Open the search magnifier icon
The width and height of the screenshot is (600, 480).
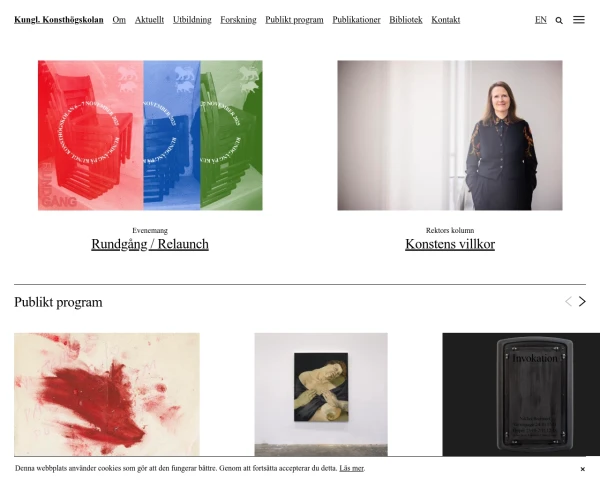[x=559, y=20]
